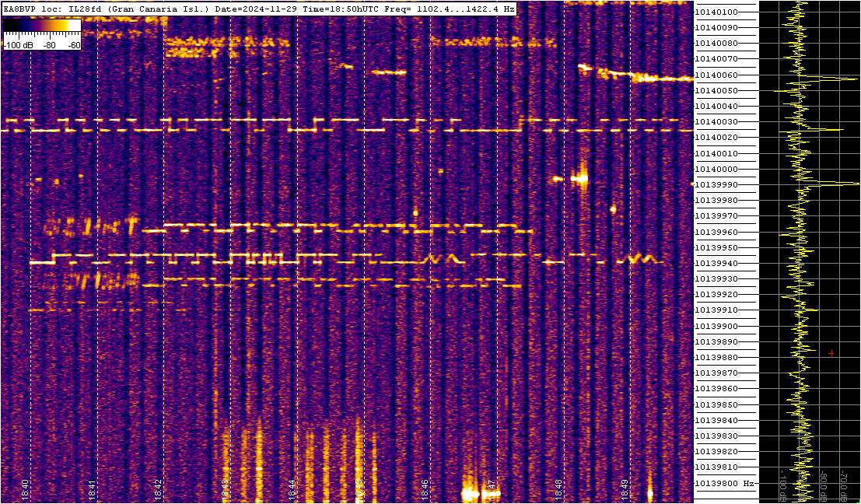Click frequency label 10139810
This screenshot has width=861, height=504.
click(x=716, y=467)
